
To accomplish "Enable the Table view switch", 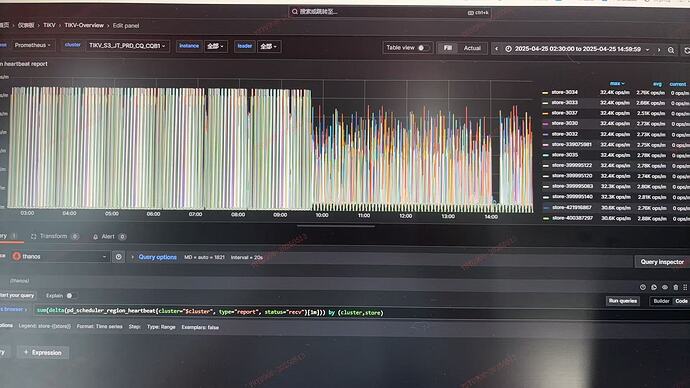I will (x=423, y=48).
